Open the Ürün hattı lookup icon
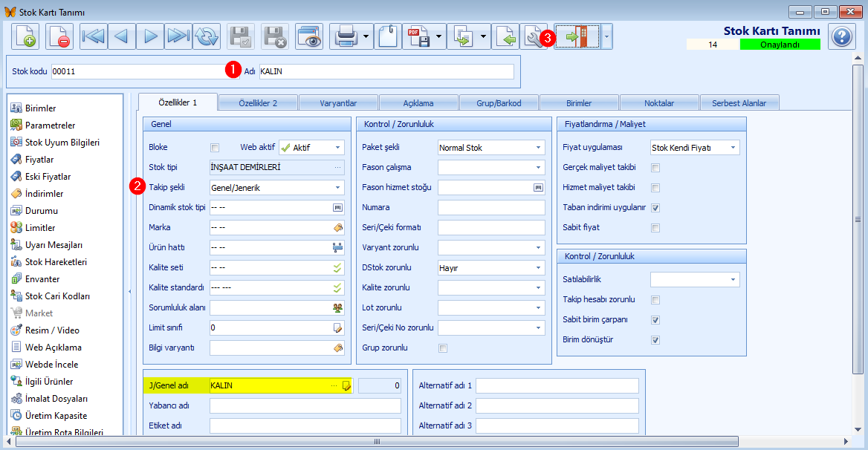868x450 pixels. (337, 248)
